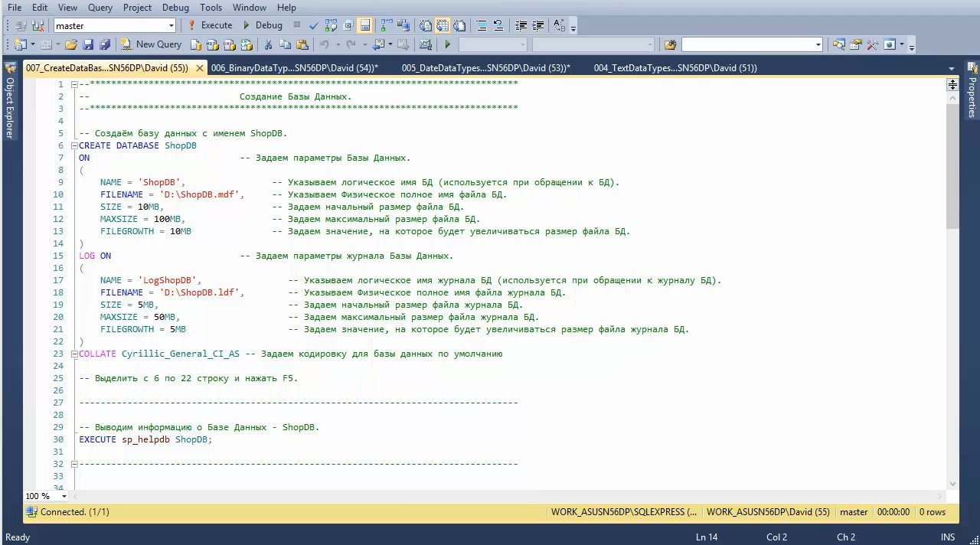Parse the query with the checkmark icon
The image size is (980, 545).
(x=314, y=25)
